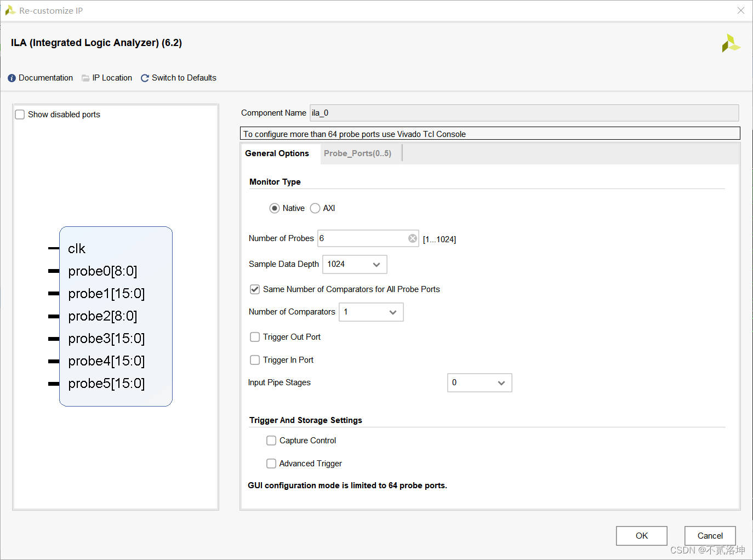Click the Vivado logo in the title bar
The width and height of the screenshot is (753, 560).
(x=10, y=10)
